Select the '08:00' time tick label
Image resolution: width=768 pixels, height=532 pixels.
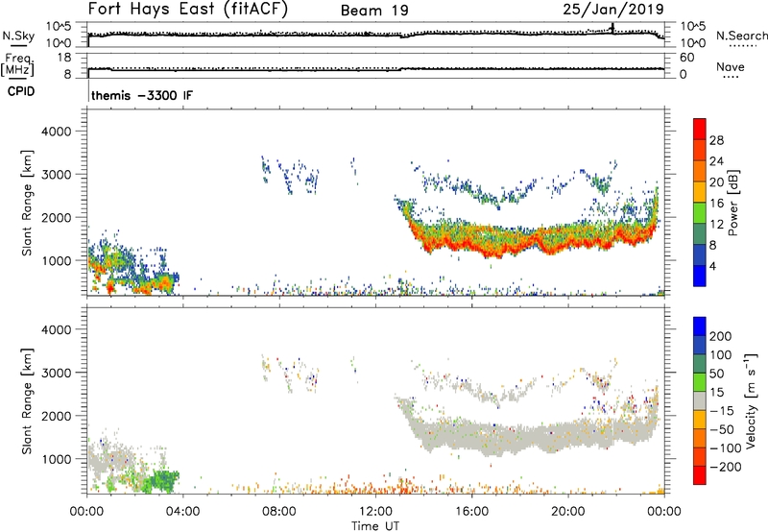(x=279, y=512)
